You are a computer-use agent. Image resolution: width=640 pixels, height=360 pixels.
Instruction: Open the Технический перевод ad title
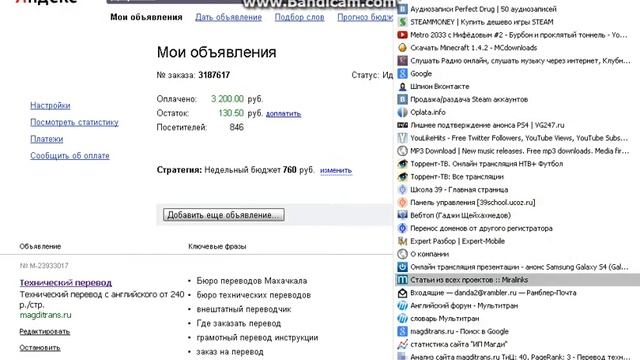click(66, 282)
